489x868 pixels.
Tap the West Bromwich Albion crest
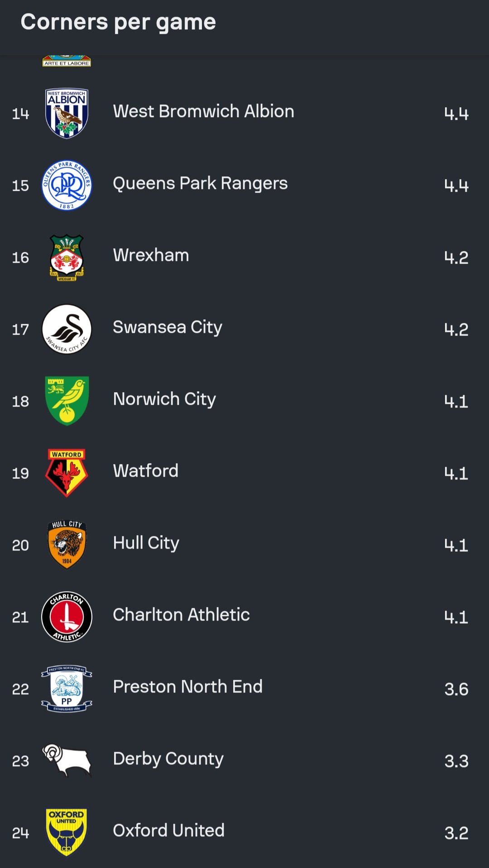pos(67,113)
